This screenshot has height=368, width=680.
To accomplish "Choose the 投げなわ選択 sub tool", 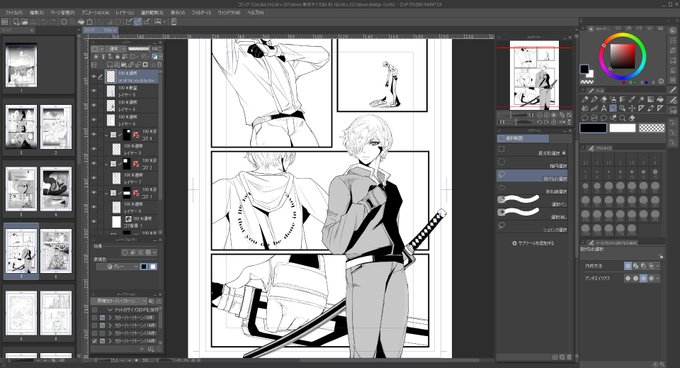I will 532,176.
